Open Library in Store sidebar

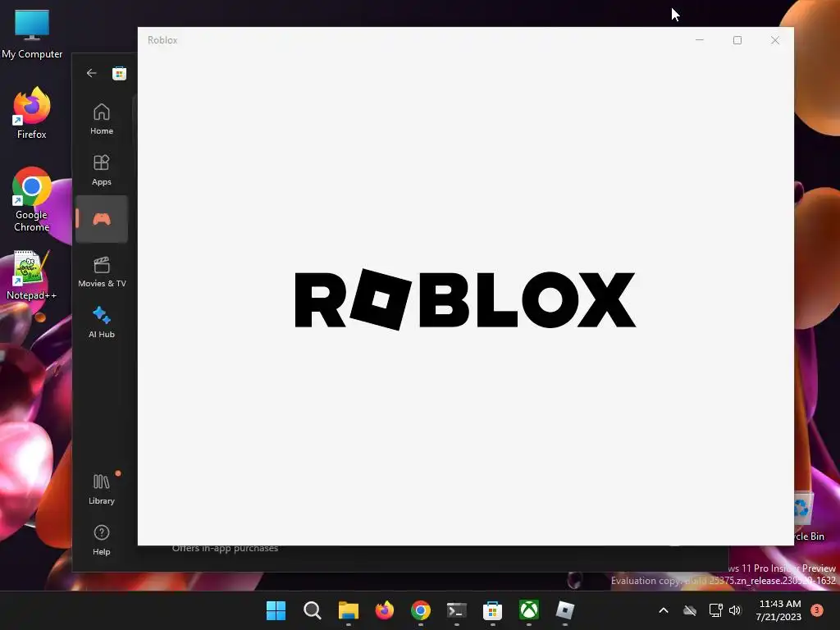(x=101, y=489)
